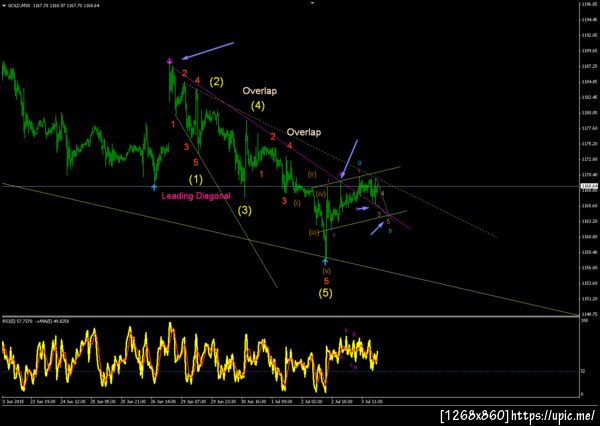Click the 1148.75 price scale value
The height and width of the screenshot is (426, 600).
(x=587, y=314)
